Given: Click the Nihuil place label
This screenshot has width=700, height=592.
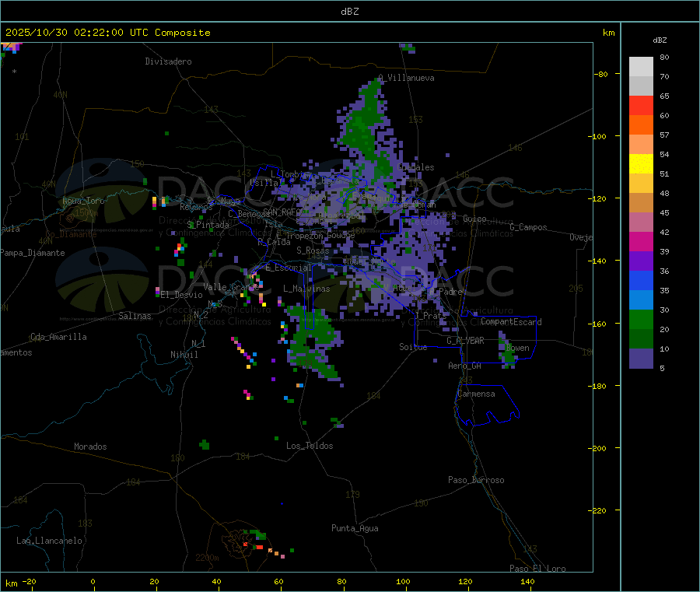Looking at the screenshot, I should pyautogui.click(x=184, y=355).
